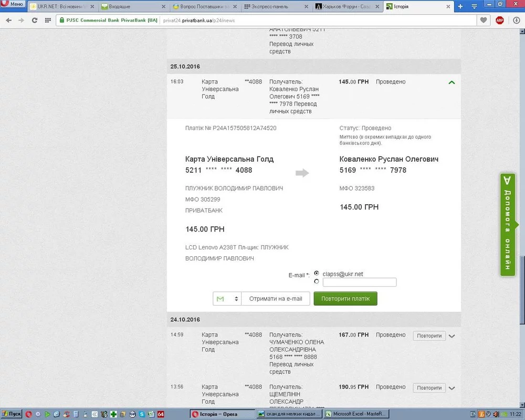Open the tab list menu icon
525x420 pixels.
(474, 6)
